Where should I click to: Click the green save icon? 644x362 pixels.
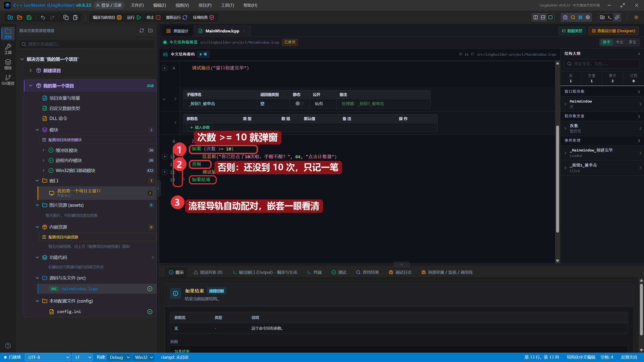pos(29,17)
